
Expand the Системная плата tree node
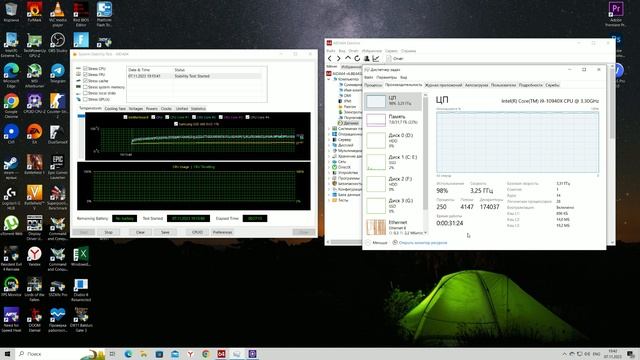(329, 129)
